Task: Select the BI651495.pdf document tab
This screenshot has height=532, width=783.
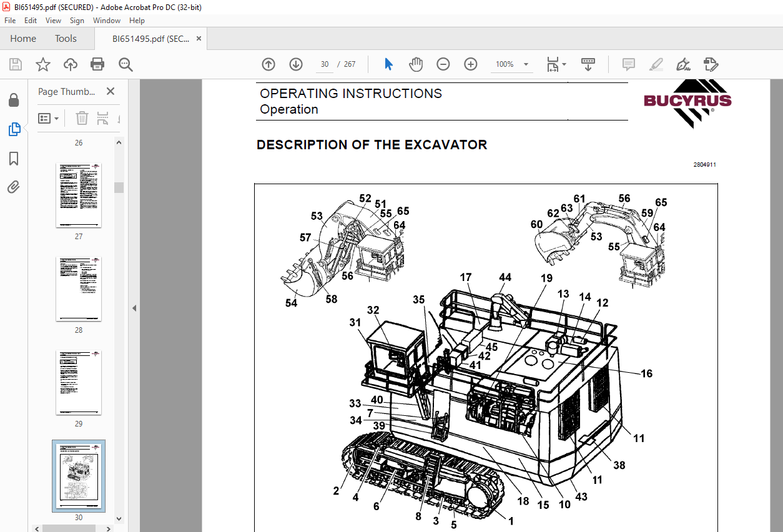Action: pyautogui.click(x=150, y=39)
